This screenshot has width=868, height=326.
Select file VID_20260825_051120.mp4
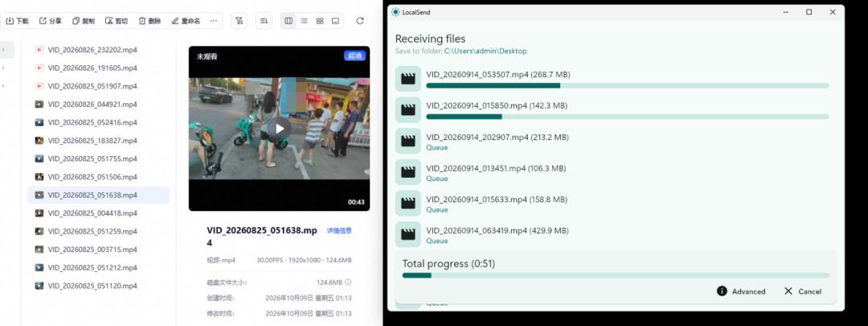99,286
